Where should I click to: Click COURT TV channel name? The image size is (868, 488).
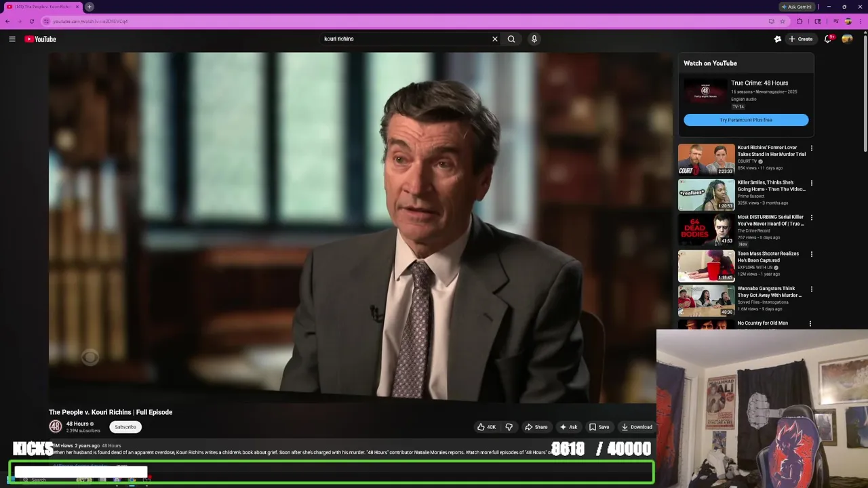click(747, 161)
